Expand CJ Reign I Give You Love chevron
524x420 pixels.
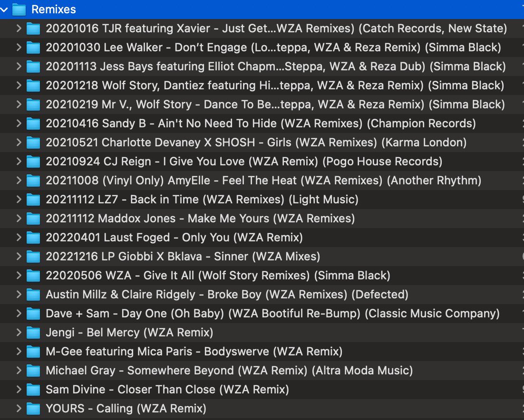pyautogui.click(x=19, y=162)
